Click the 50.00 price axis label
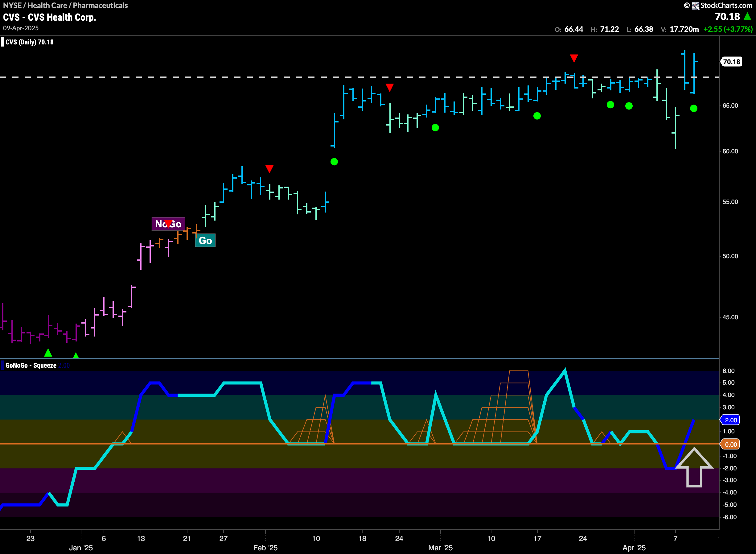The height and width of the screenshot is (554, 756). [x=730, y=256]
